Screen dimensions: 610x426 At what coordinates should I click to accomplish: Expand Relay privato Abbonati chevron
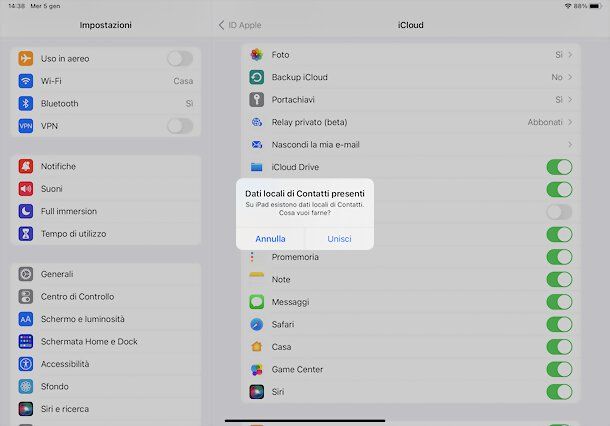pyautogui.click(x=570, y=122)
